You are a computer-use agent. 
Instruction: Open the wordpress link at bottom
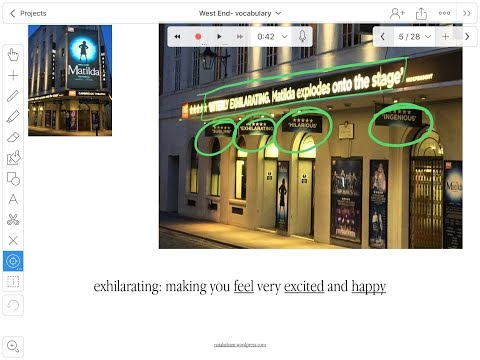(x=240, y=345)
